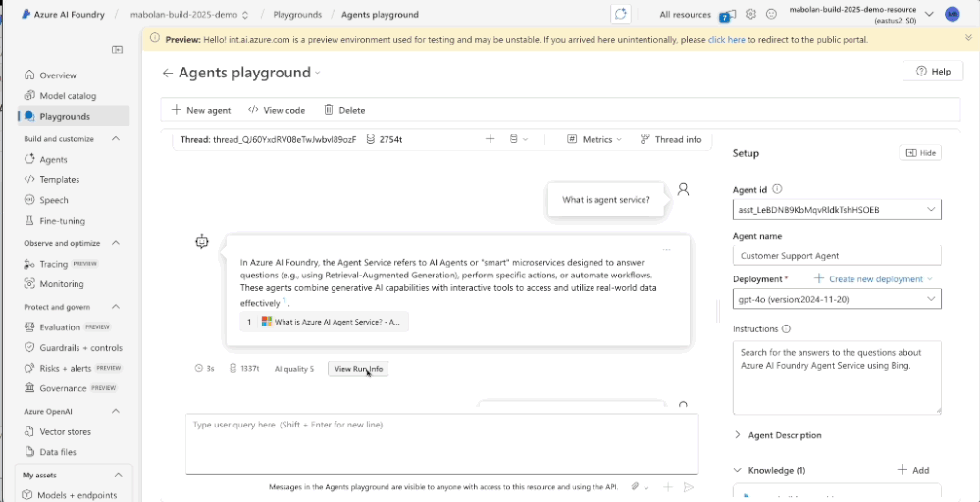Collapse the Protect and govern section
Image resolution: width=980 pixels, height=502 pixels.
click(x=116, y=307)
